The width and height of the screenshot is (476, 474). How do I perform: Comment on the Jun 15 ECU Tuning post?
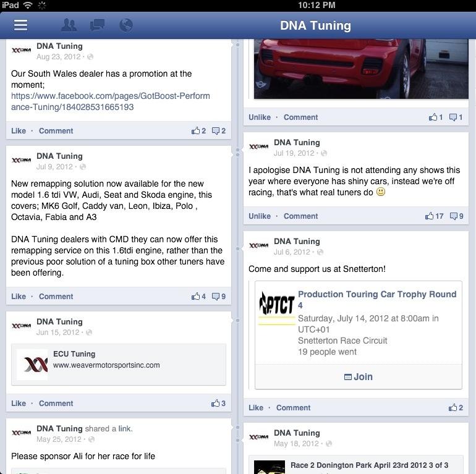56,404
